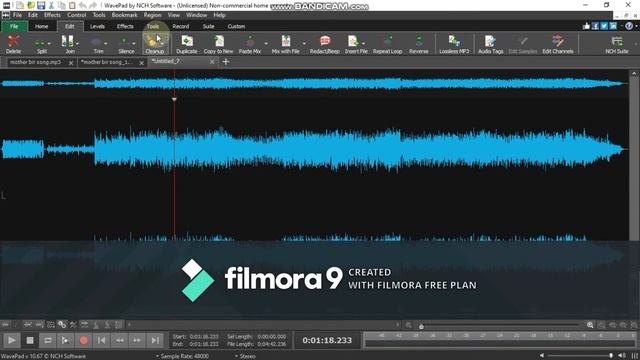Toggle the loop playback button
This screenshot has width=640, height=360.
click(x=48, y=340)
